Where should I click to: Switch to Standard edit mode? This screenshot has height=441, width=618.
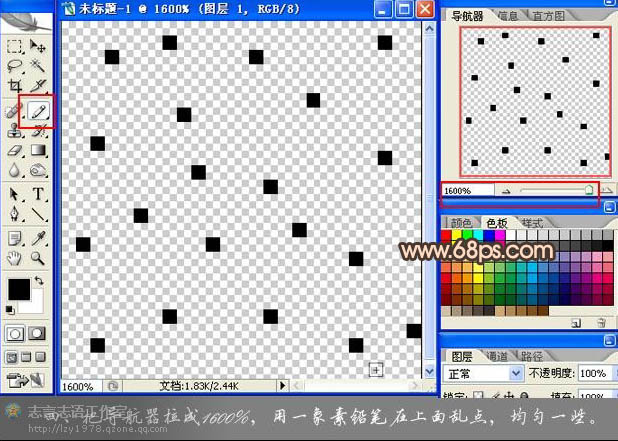point(15,334)
